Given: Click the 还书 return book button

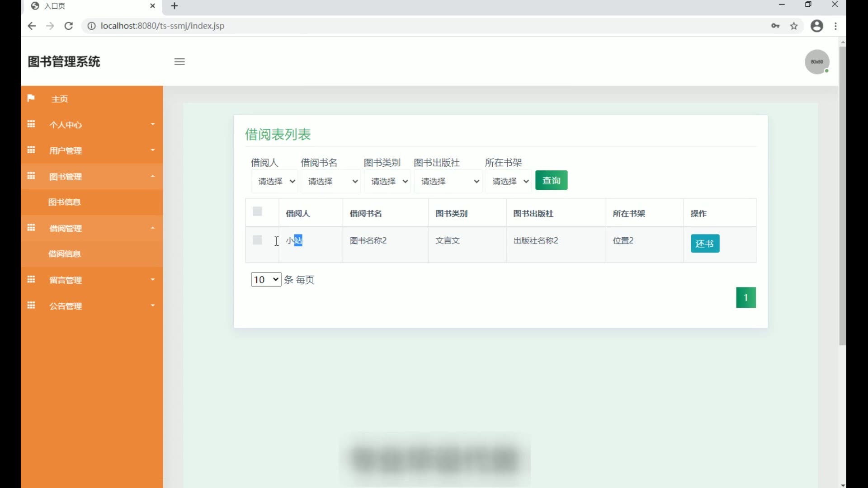Looking at the screenshot, I should (705, 244).
